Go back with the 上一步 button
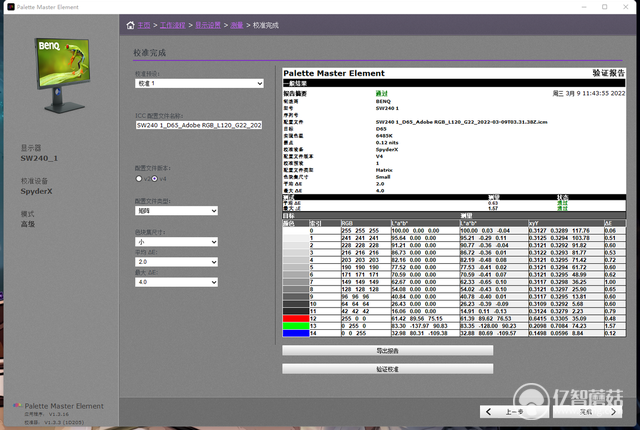Viewport: 640px width, 430px height. pos(514,412)
